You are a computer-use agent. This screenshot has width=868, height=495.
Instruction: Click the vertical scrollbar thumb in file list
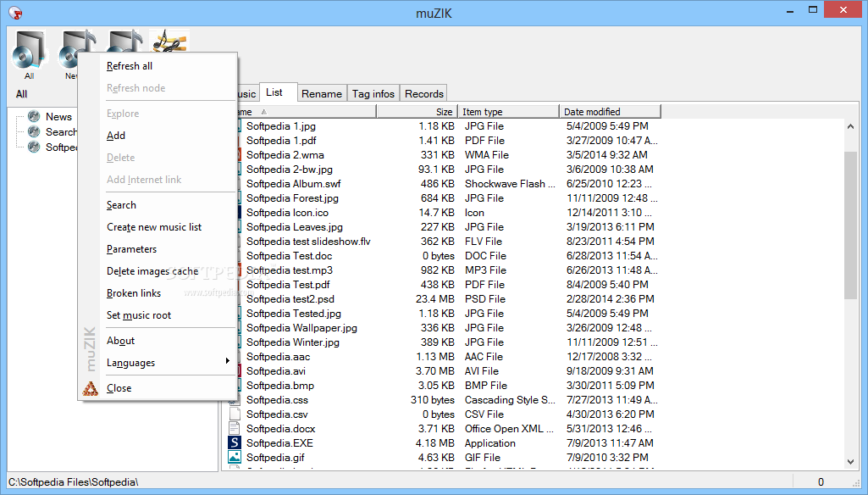point(850,225)
